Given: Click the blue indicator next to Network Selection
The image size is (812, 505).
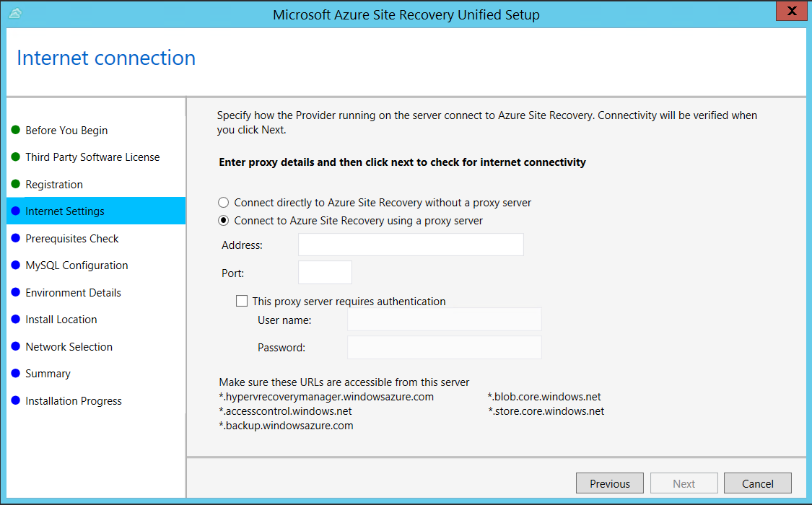Looking at the screenshot, I should [17, 346].
